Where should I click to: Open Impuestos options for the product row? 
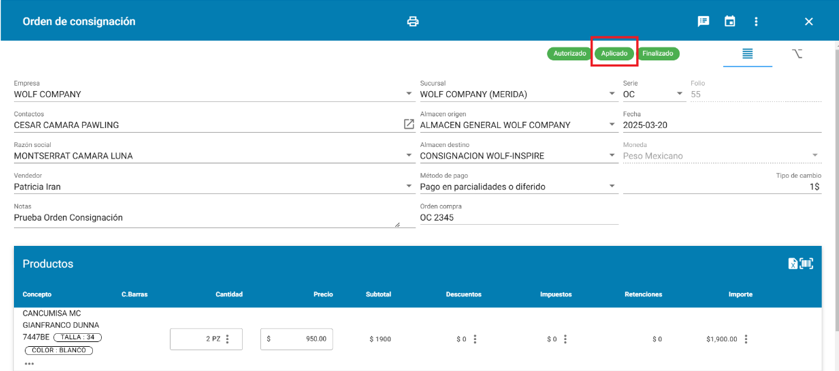click(565, 339)
